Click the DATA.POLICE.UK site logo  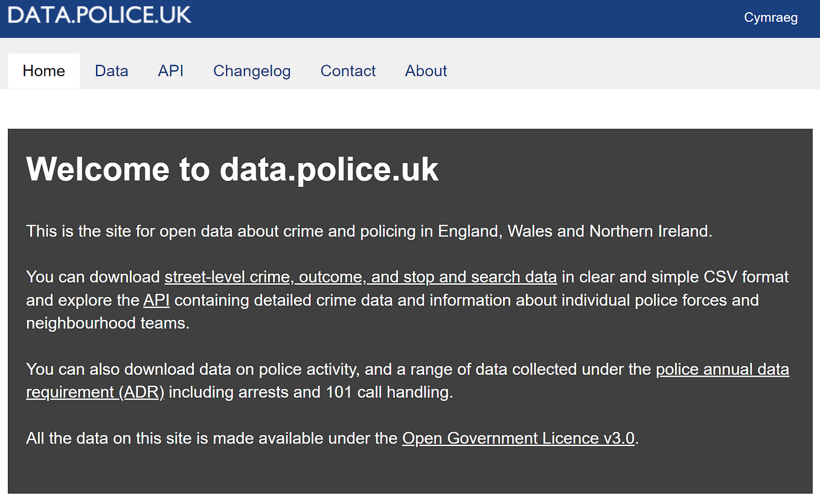click(x=100, y=14)
